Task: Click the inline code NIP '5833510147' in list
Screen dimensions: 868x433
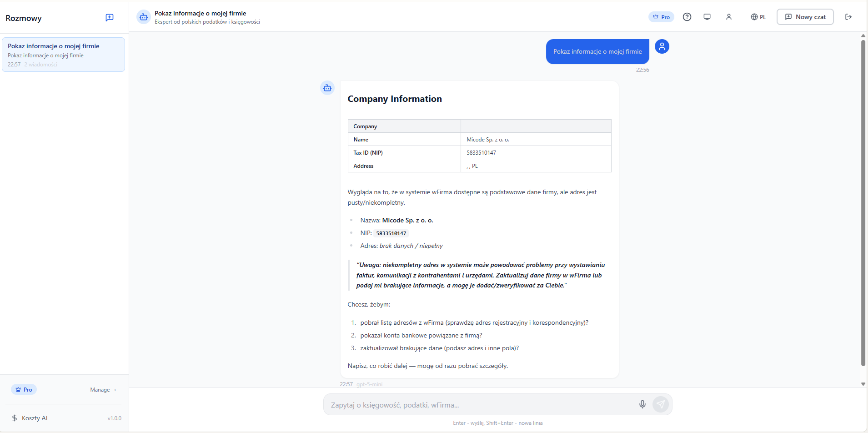Action: (x=391, y=233)
